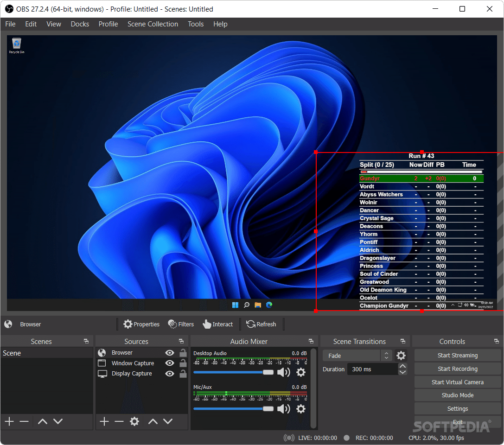The width and height of the screenshot is (504, 445).
Task: Select the Browser source row
Action: click(x=142, y=353)
